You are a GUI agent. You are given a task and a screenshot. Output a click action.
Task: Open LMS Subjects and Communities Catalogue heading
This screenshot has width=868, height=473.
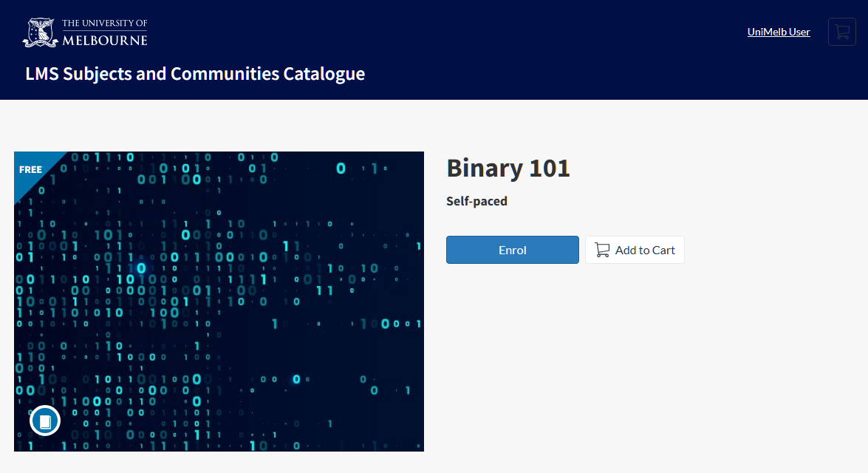click(195, 74)
